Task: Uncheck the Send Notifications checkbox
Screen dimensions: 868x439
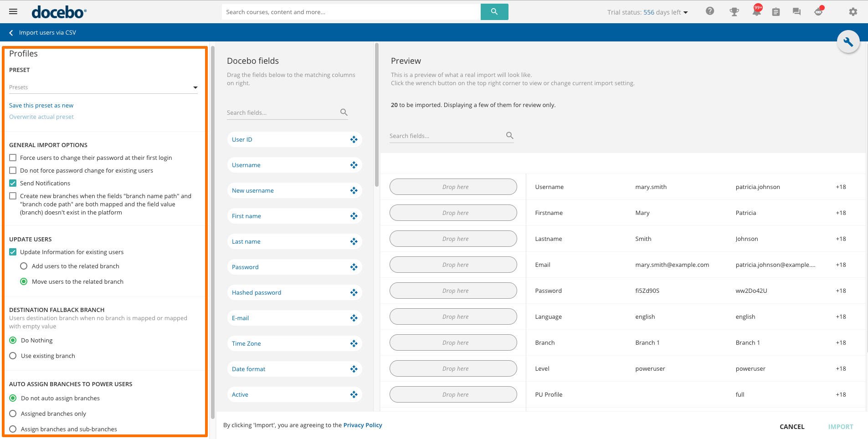Action: pos(13,184)
